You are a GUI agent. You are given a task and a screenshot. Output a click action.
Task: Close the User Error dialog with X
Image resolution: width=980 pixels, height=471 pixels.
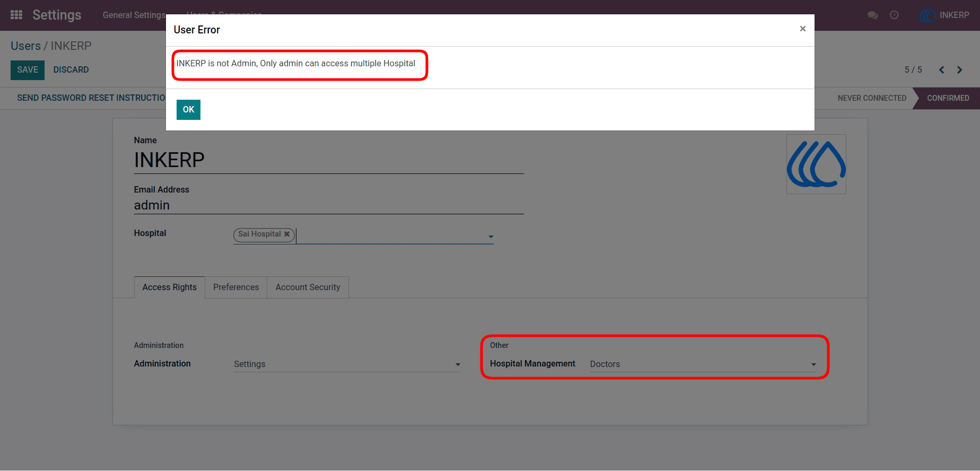click(x=803, y=29)
